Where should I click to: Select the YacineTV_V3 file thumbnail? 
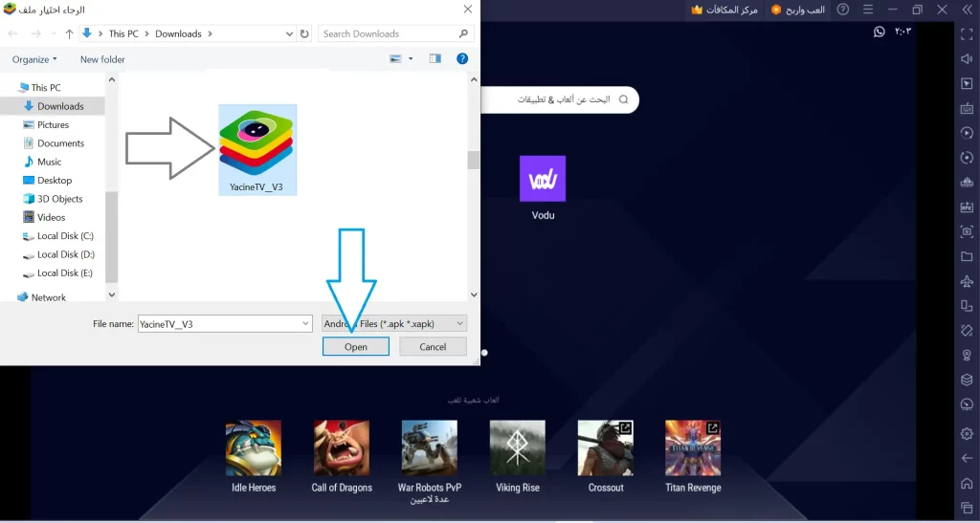click(256, 148)
